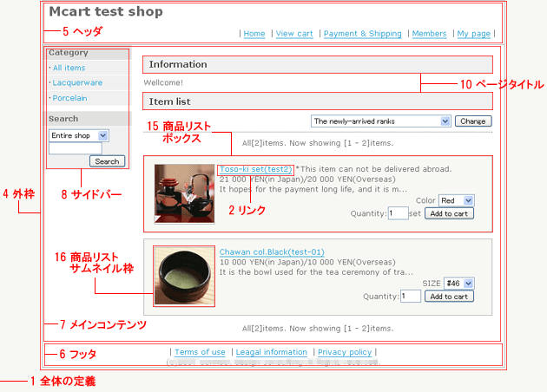Go to Home in the header navigation
The image size is (547, 392).
pos(254,34)
